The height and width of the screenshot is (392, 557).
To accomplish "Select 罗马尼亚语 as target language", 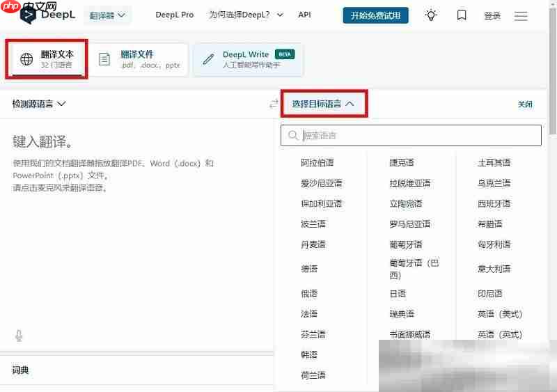I will point(410,224).
